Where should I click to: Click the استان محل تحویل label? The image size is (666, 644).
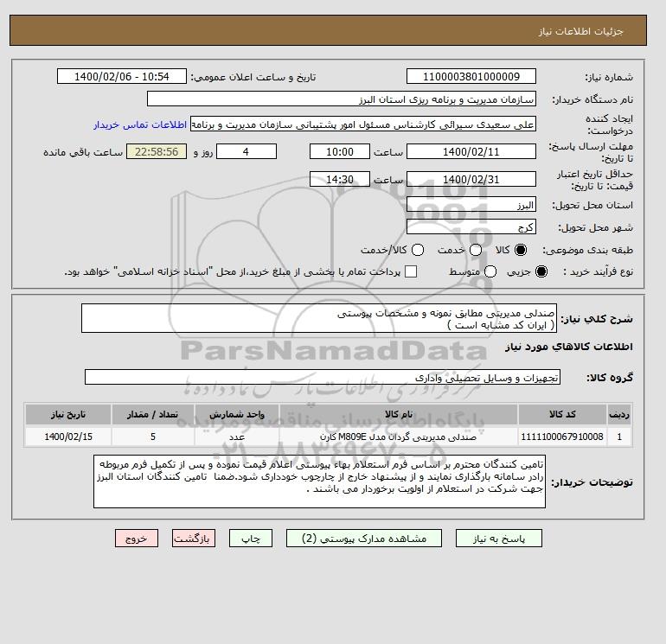[x=592, y=205]
